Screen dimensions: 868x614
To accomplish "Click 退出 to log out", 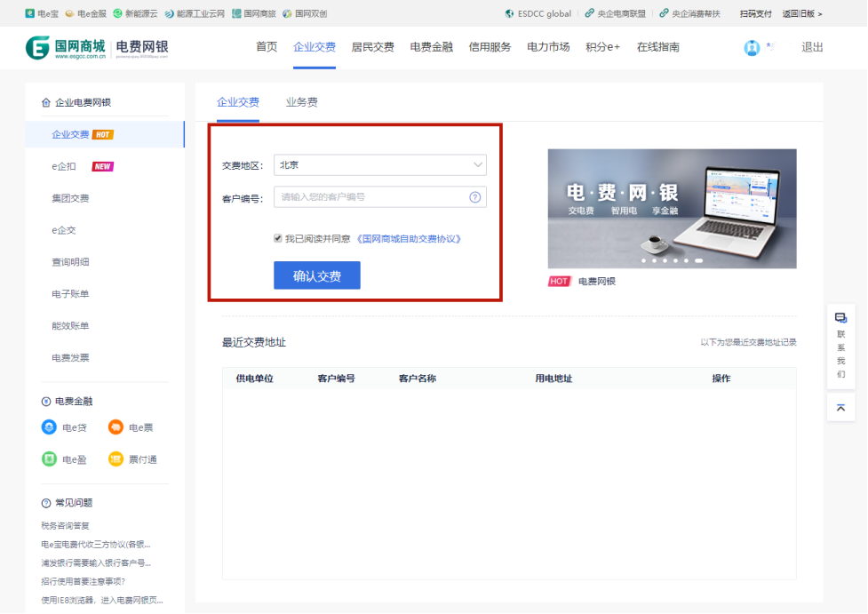I will [x=812, y=47].
